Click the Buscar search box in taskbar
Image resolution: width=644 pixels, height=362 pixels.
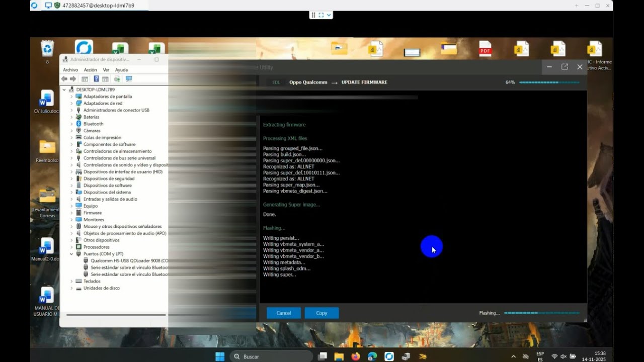click(272, 356)
